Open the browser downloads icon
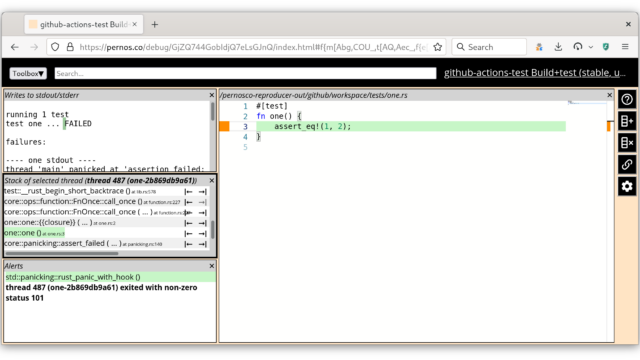 (x=558, y=47)
